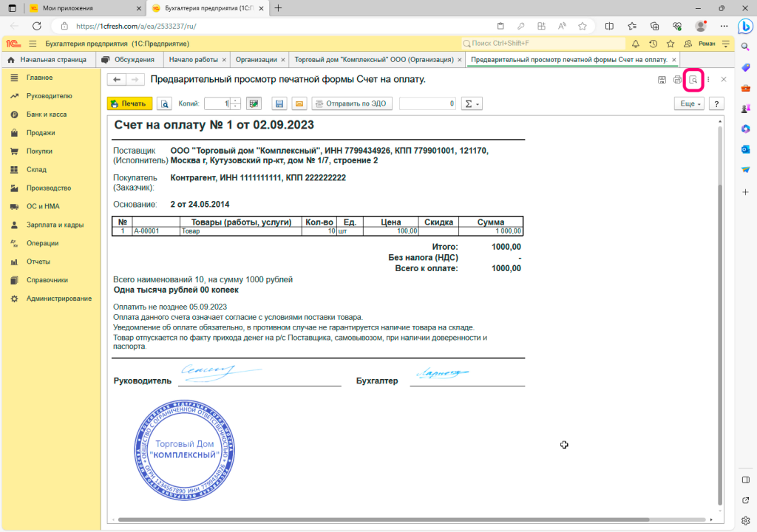Refresh the page in the browser
Image resolution: width=757 pixels, height=532 pixels.
pos(37,26)
